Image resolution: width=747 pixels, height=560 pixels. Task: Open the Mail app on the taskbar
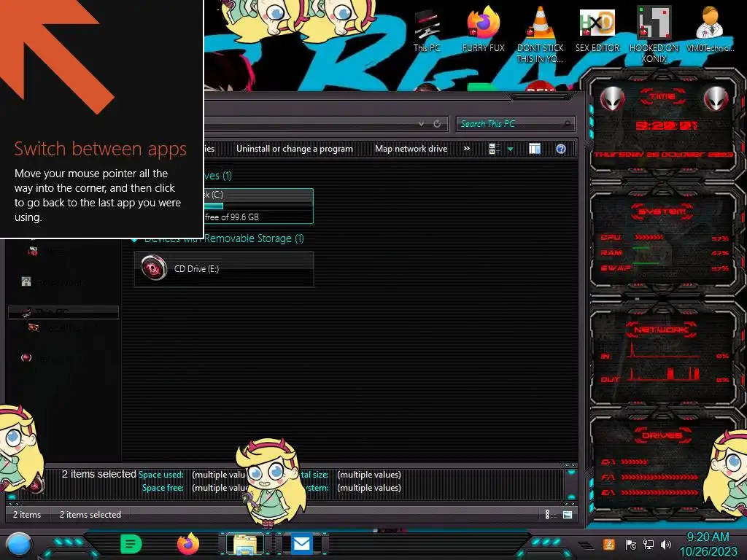[301, 544]
